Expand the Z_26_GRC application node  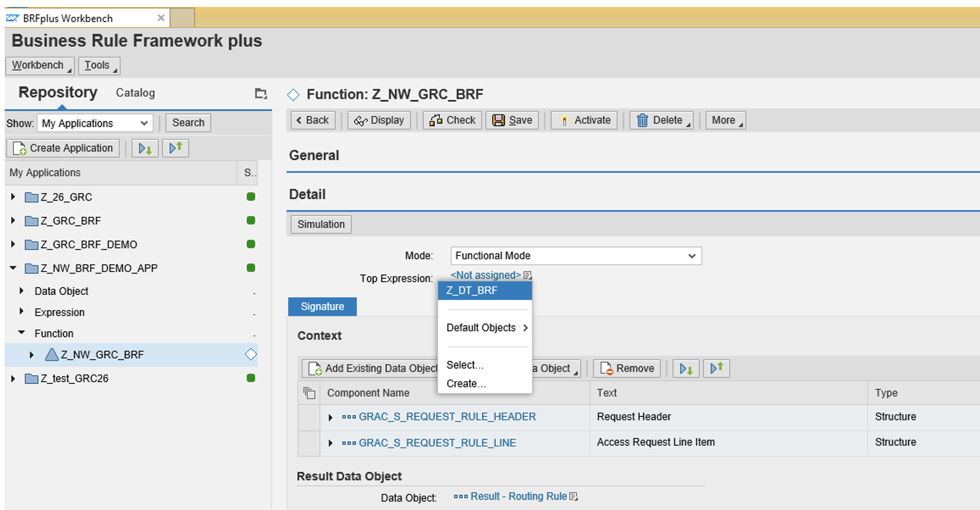tap(13, 197)
